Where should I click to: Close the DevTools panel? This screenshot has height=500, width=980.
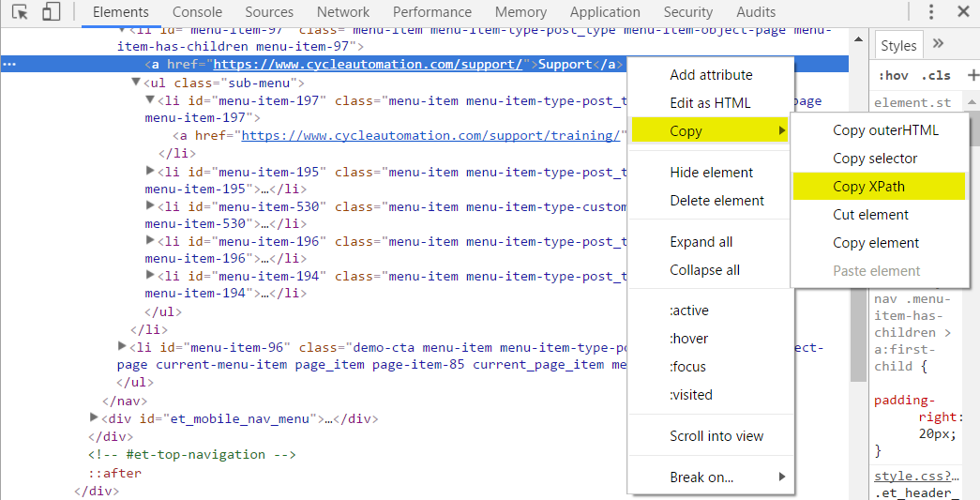pos(964,12)
